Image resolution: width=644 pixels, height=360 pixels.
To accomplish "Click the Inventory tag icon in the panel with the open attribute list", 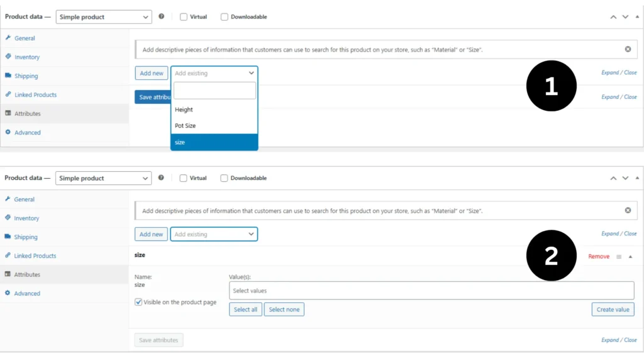I will (x=8, y=57).
